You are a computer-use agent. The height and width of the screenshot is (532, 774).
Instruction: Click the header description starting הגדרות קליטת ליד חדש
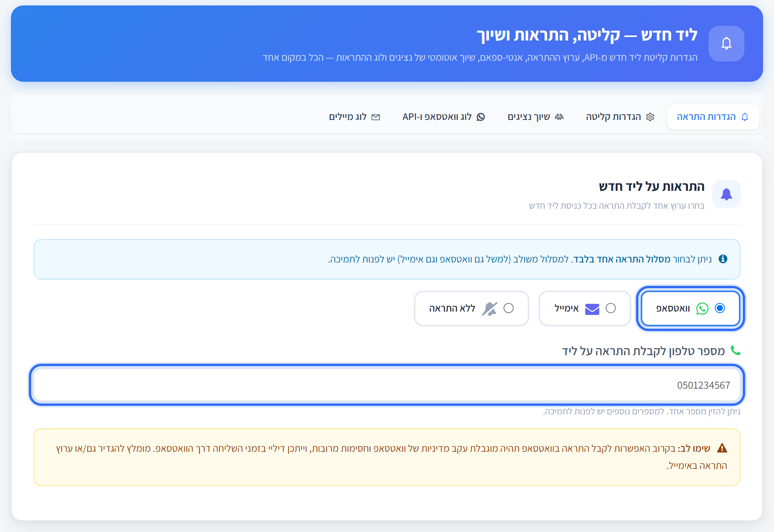[x=480, y=58]
